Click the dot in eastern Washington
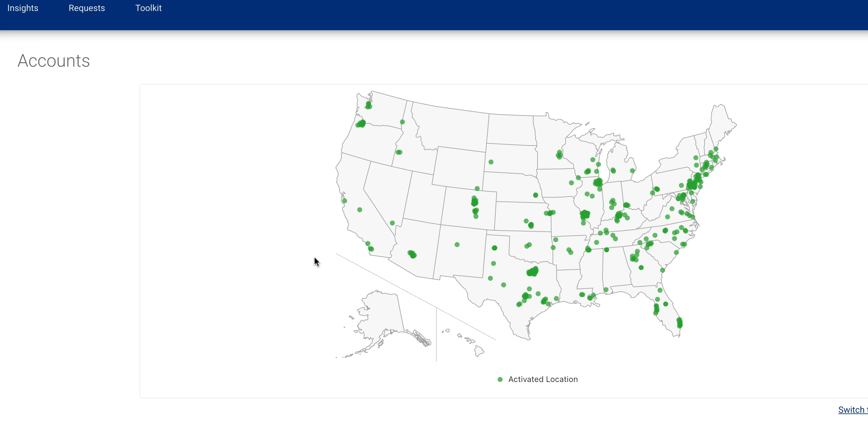 (x=402, y=122)
